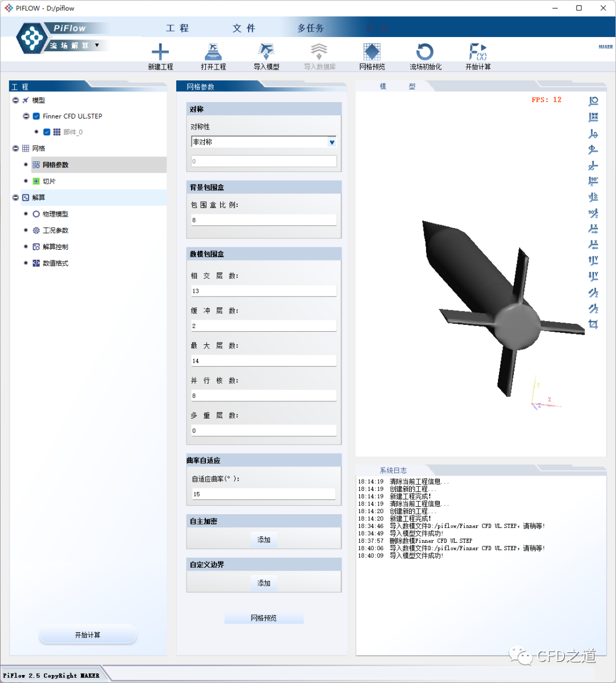This screenshot has height=683, width=616.
Task: Click the view up Y arrow icon
Action: click(x=593, y=261)
